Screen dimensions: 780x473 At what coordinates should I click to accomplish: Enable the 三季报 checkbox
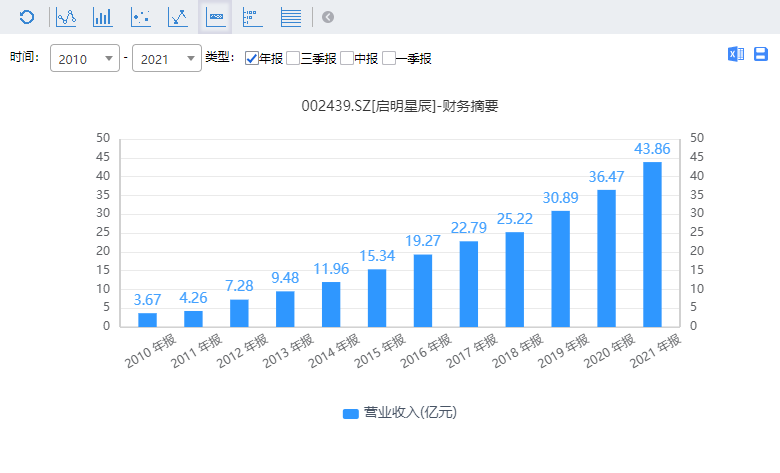[293, 59]
